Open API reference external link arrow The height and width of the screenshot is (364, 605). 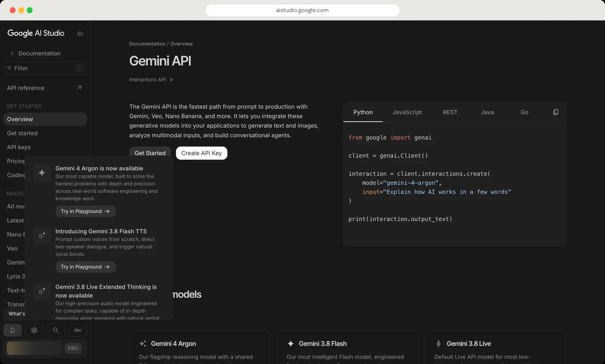click(79, 88)
